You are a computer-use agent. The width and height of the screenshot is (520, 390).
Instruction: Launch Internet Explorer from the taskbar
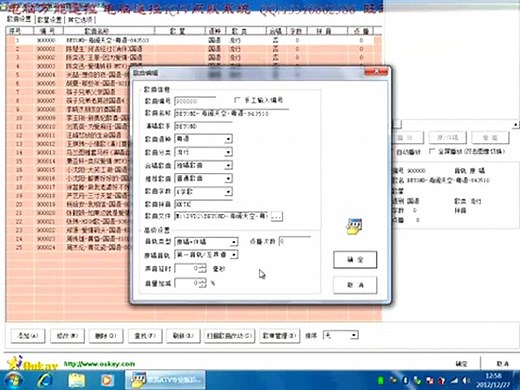pos(45,380)
